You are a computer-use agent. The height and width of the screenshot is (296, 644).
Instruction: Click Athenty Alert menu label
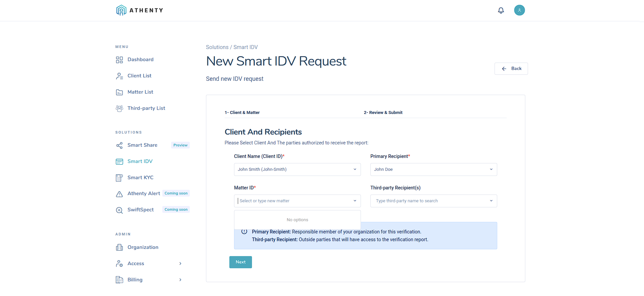pyautogui.click(x=144, y=193)
